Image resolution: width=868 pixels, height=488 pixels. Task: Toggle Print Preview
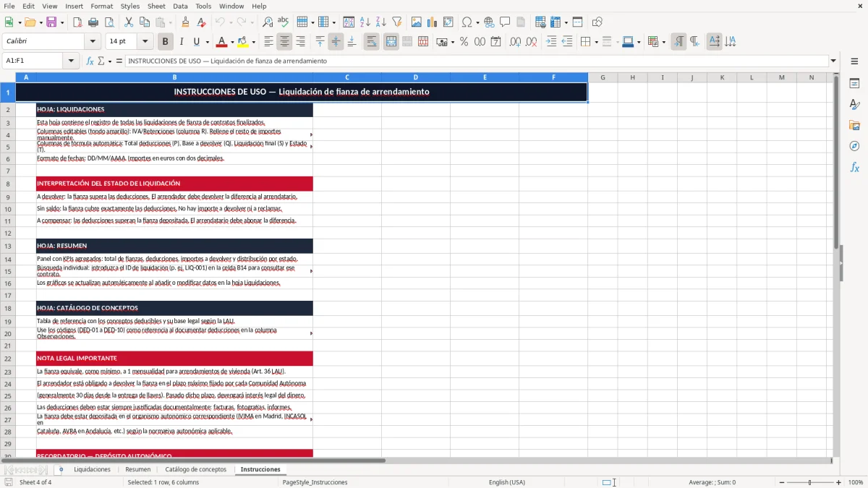point(110,22)
